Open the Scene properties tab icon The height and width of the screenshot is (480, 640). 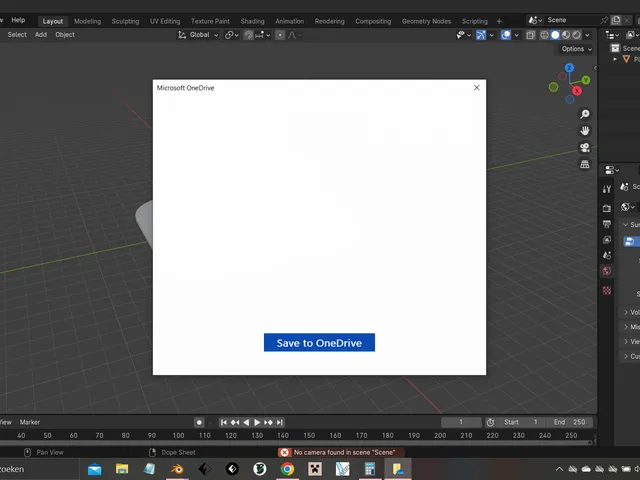tap(607, 256)
